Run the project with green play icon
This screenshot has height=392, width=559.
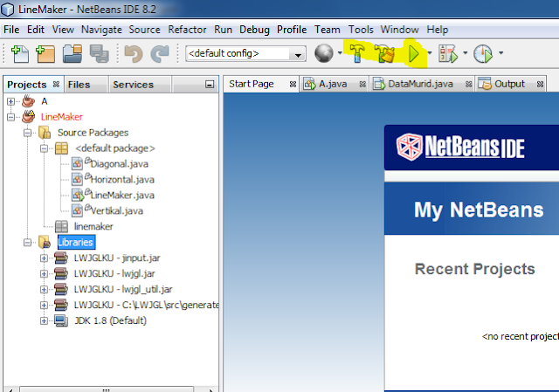413,54
